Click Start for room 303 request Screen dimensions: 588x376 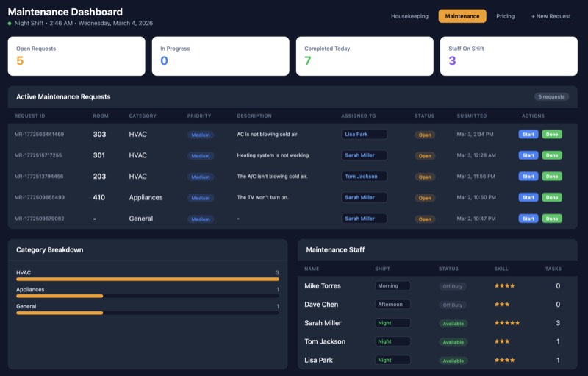click(x=528, y=135)
